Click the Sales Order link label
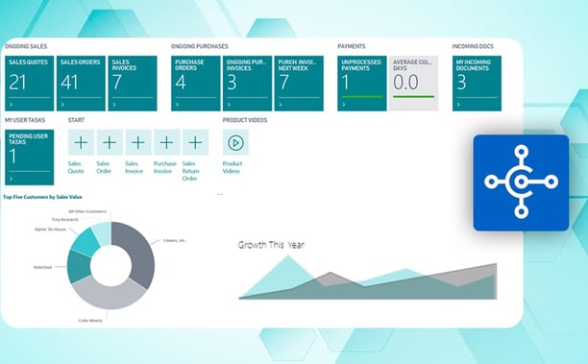Image resolution: width=588 pixels, height=364 pixels. click(x=104, y=167)
